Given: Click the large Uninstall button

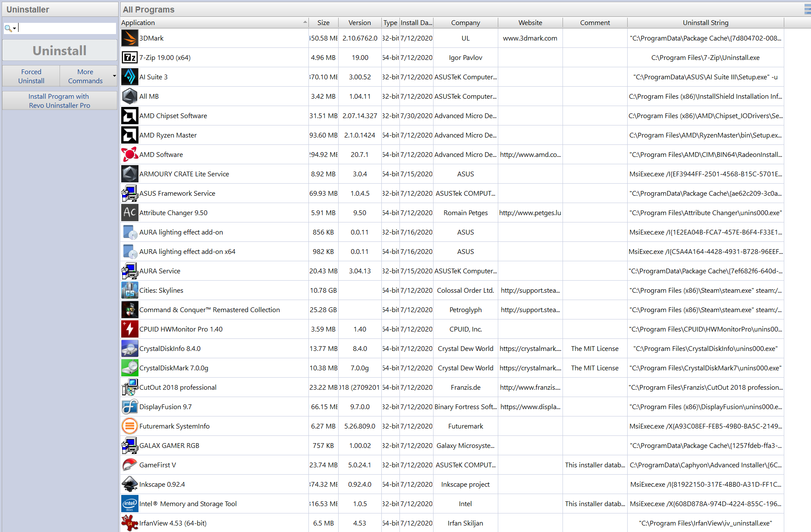Looking at the screenshot, I should click(60, 50).
